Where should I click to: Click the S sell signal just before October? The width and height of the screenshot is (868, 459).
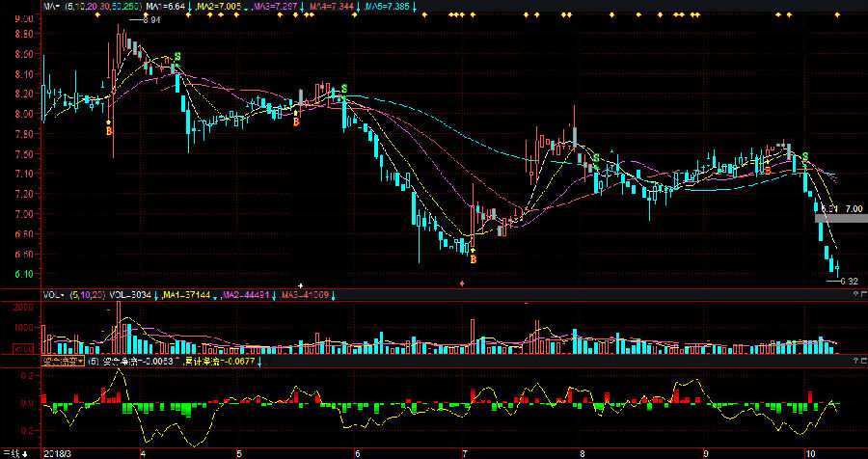point(805,156)
